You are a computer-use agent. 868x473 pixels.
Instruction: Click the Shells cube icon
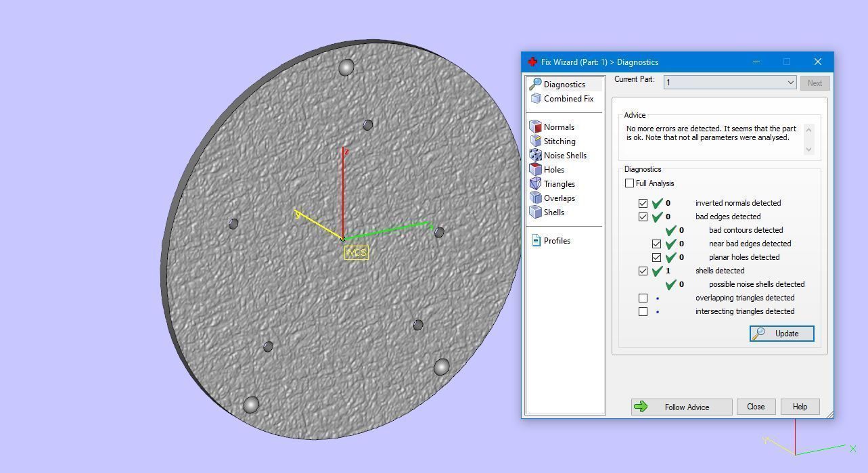pos(535,212)
